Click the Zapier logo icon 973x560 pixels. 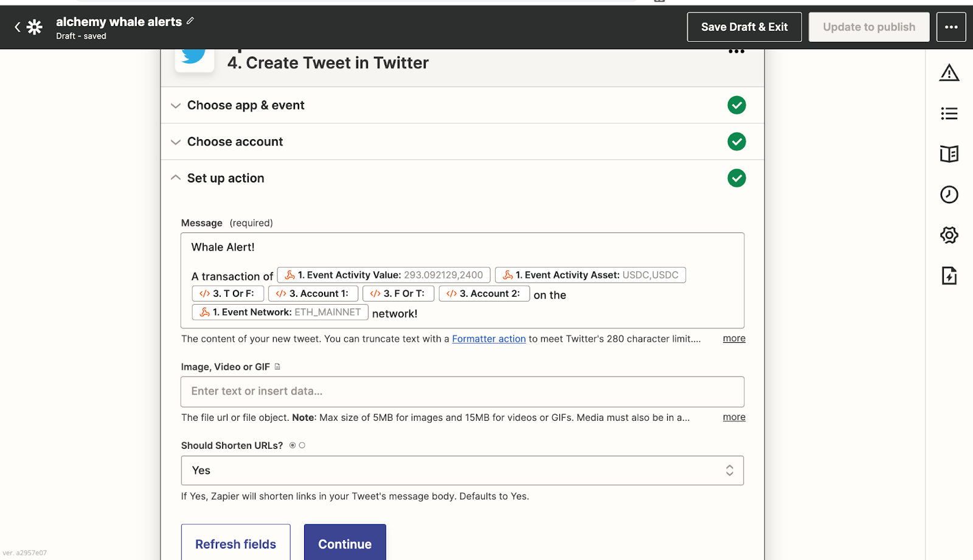[35, 27]
